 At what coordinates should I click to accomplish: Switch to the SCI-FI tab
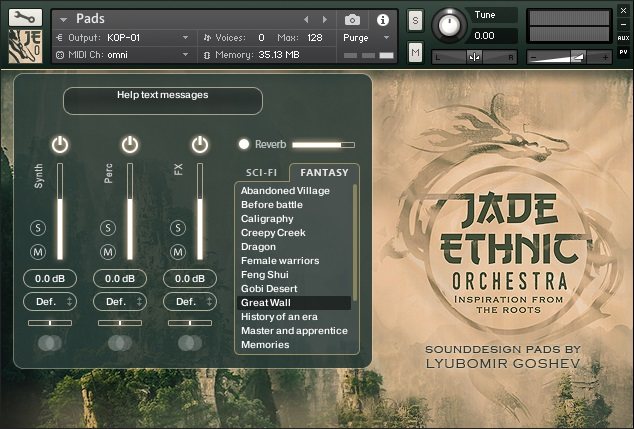tap(261, 173)
